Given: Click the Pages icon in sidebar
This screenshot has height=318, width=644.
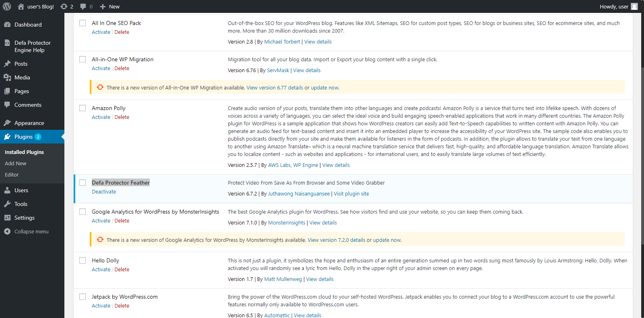Looking at the screenshot, I should 7,91.
